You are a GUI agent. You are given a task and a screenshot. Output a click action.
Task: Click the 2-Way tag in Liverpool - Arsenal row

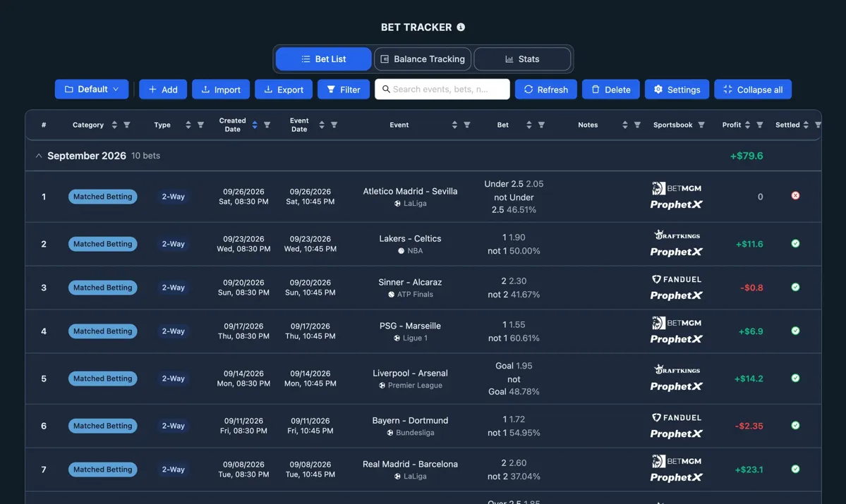[173, 379]
